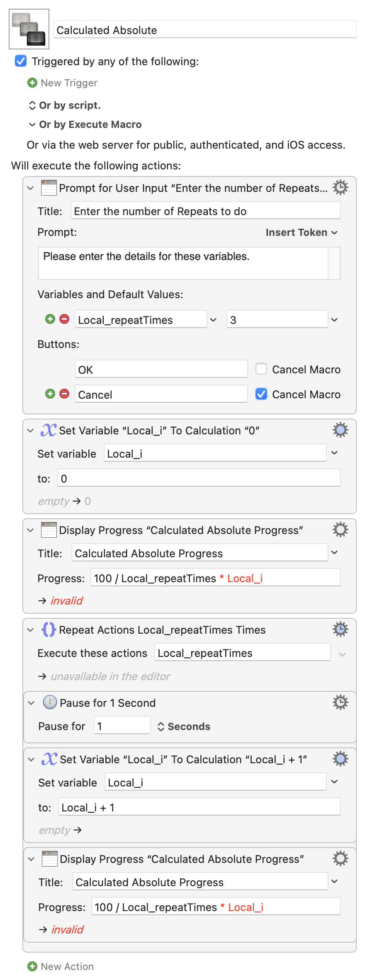This screenshot has height=980, width=365.
Task: Click red minus next to Cancel button row
Action: point(64,394)
